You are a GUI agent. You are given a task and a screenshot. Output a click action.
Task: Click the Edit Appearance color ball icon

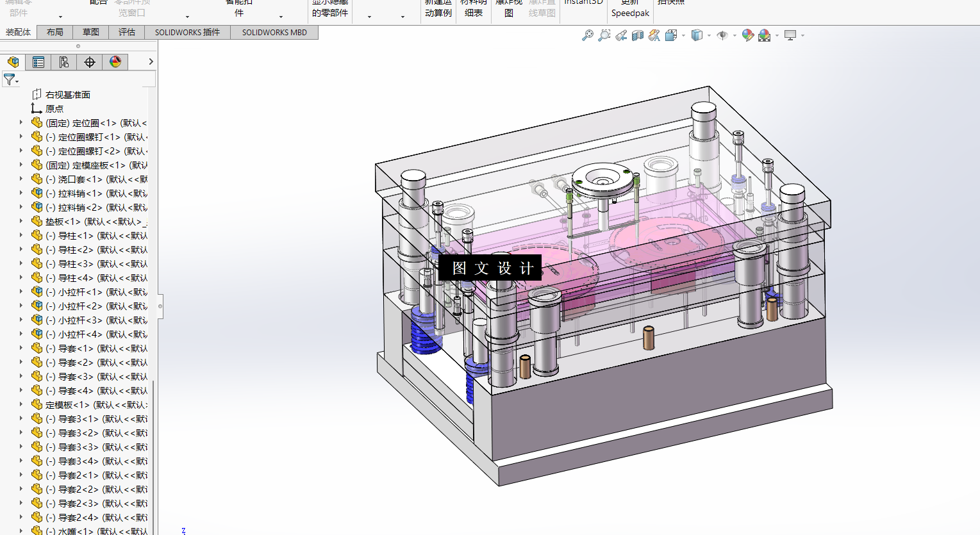point(747,36)
